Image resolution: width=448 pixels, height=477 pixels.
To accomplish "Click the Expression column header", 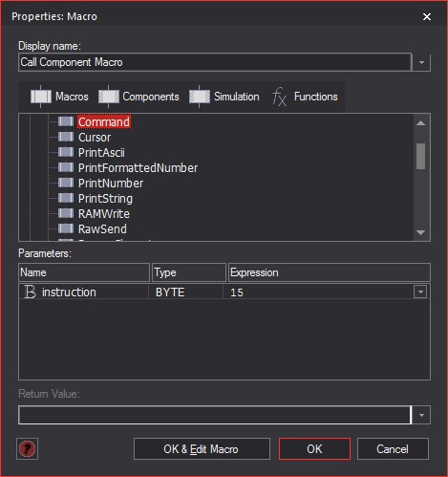I will pos(330,272).
